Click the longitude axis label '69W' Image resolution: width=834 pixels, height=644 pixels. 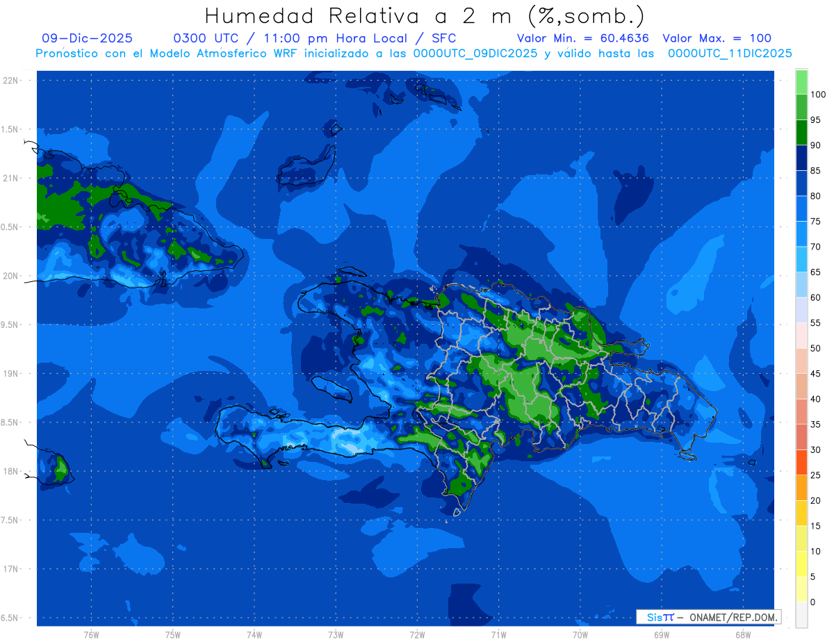coord(661,634)
